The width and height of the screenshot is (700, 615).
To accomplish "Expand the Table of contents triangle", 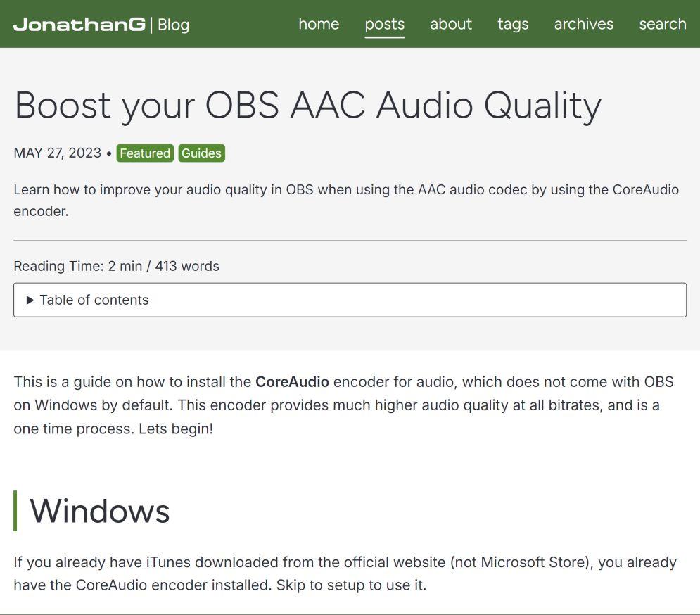I will click(x=30, y=300).
